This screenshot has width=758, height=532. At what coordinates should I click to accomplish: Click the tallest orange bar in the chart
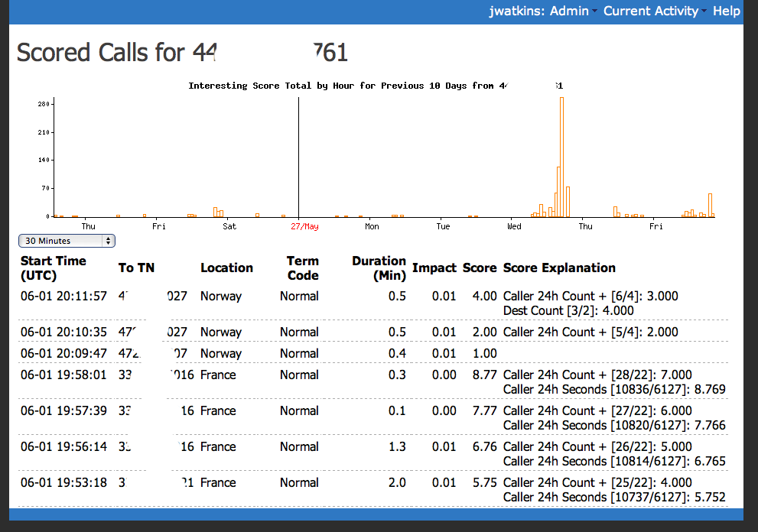[561, 157]
